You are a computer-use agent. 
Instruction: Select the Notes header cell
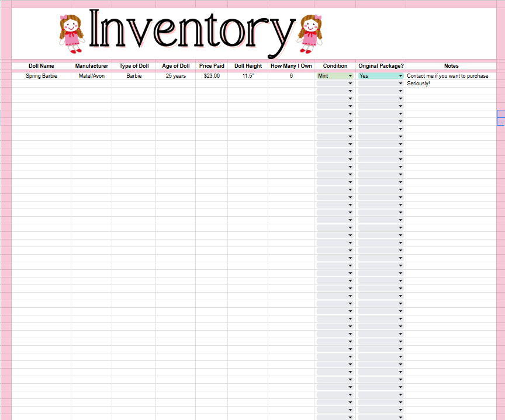coord(451,65)
